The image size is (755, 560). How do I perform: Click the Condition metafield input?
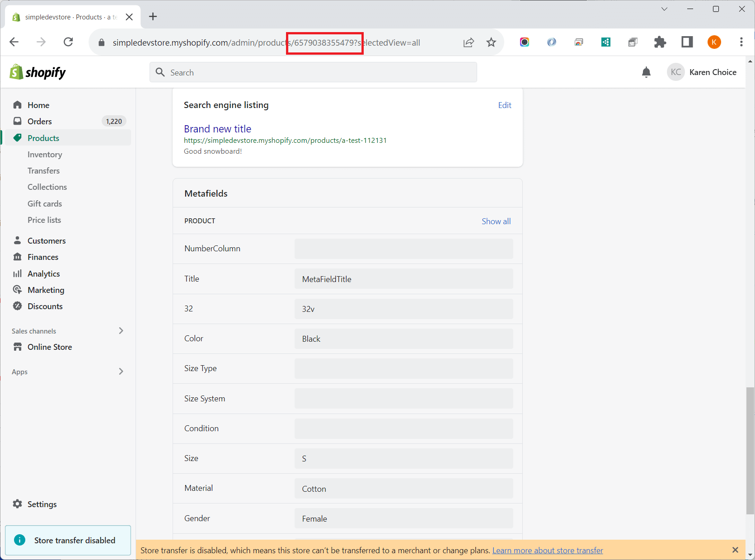[x=404, y=428]
